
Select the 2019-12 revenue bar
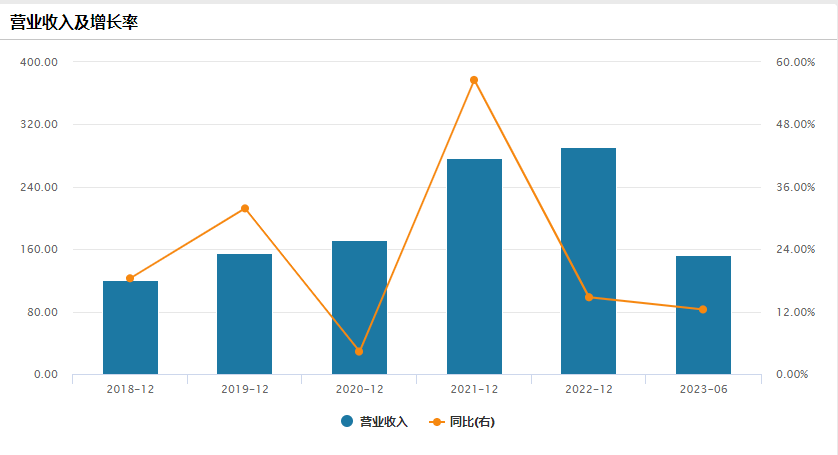pos(244,314)
